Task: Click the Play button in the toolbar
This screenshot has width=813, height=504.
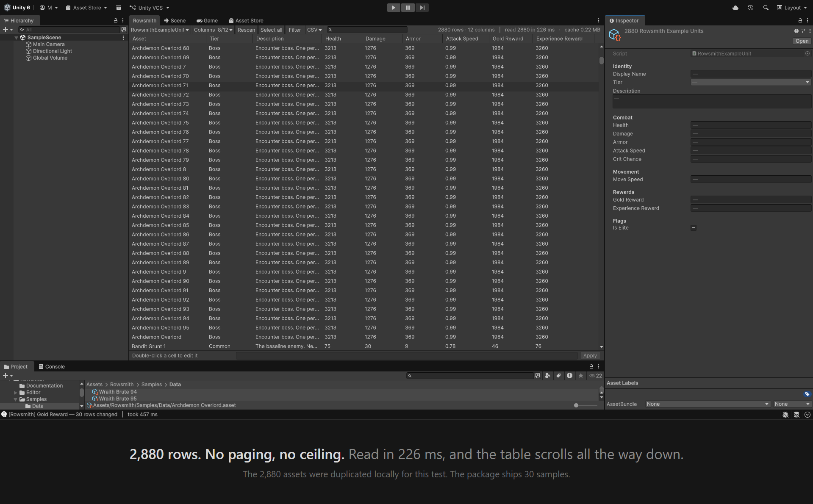Action: point(393,8)
